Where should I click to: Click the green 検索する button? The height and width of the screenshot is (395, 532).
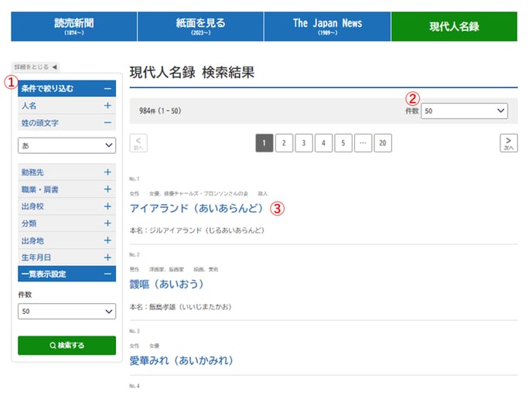pos(66,346)
